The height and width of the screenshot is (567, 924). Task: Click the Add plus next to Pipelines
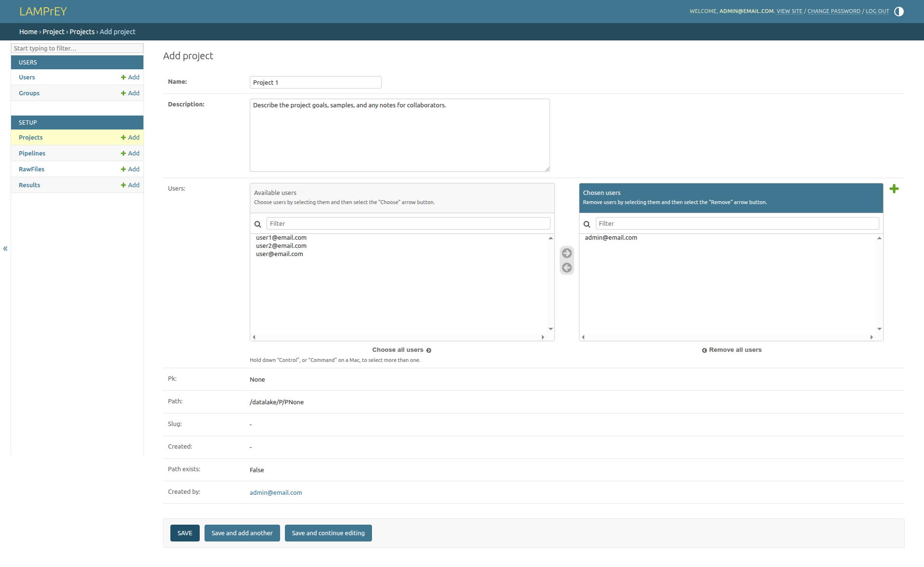tap(130, 154)
